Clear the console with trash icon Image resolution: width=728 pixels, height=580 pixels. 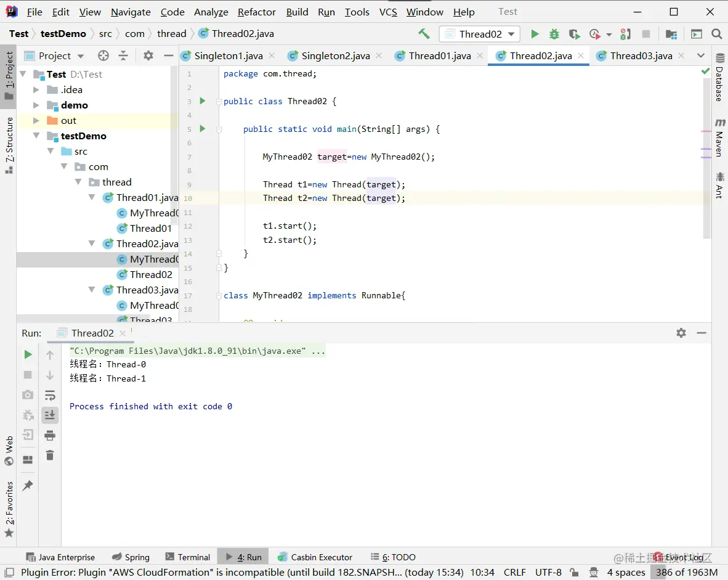(x=50, y=455)
